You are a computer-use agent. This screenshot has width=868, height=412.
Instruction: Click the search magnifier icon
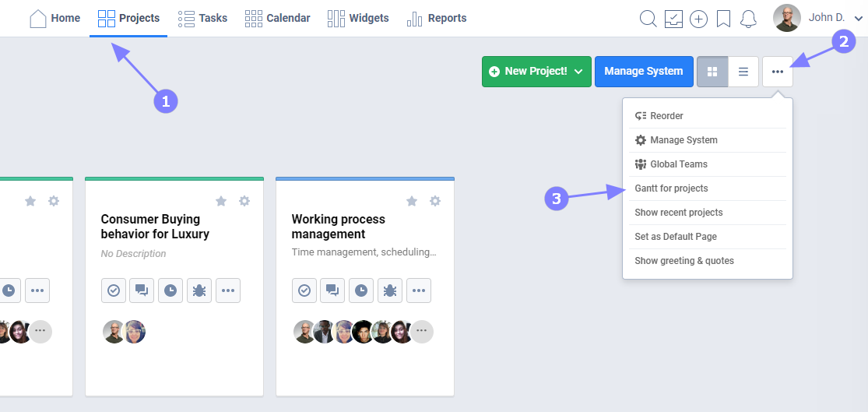point(648,19)
